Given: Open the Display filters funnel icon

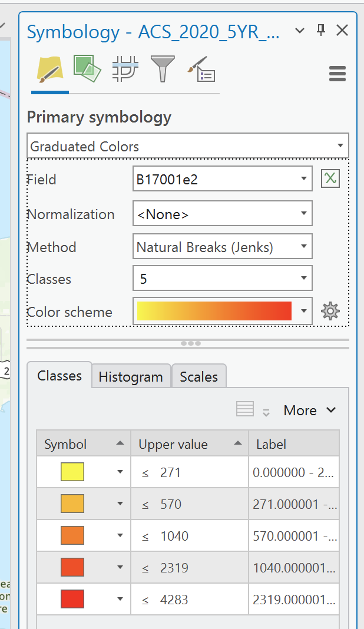Looking at the screenshot, I should tap(162, 69).
